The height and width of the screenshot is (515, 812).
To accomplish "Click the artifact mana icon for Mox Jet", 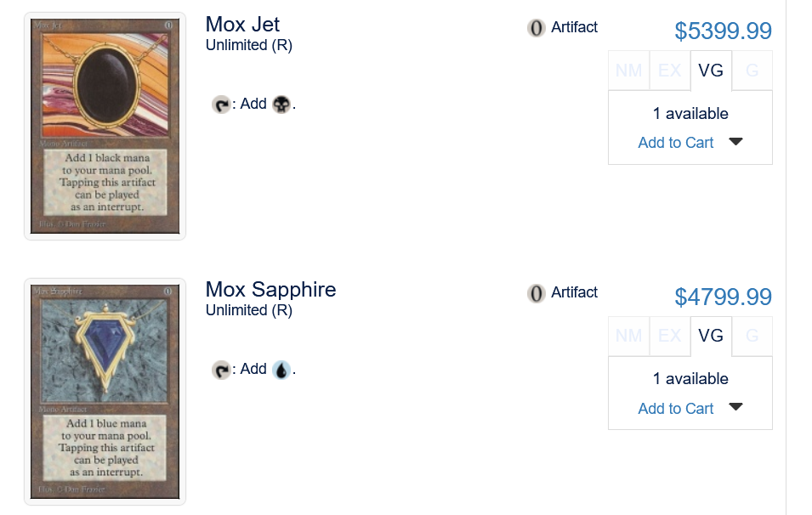I will 536,28.
